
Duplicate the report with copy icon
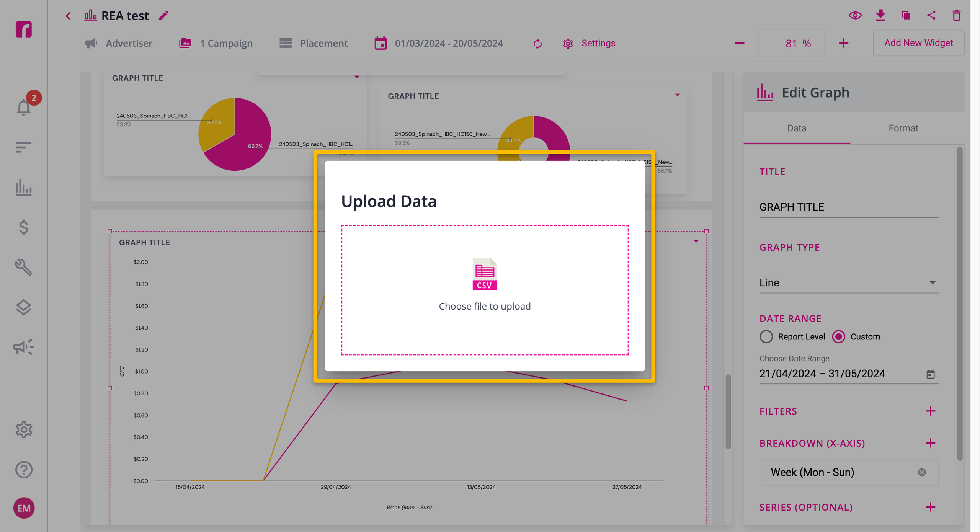coord(906,16)
